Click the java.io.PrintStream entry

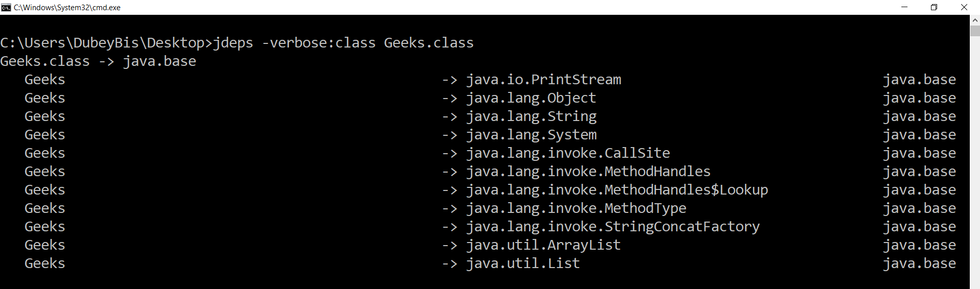[543, 80]
